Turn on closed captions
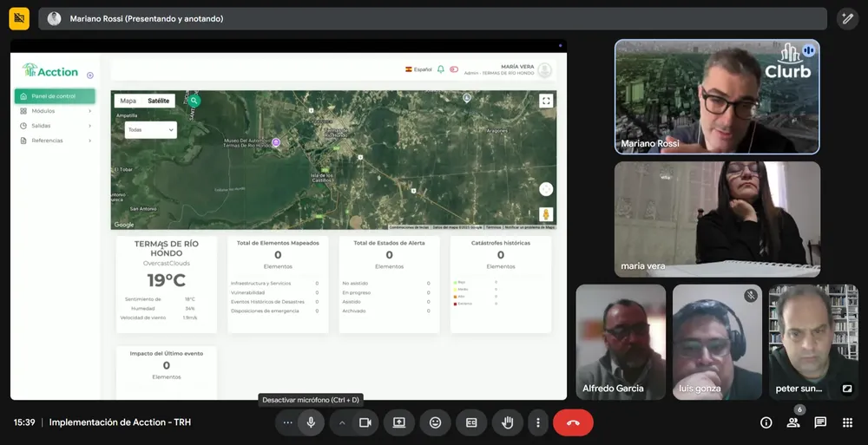Screen dimensions: 868x445 pos(471,422)
